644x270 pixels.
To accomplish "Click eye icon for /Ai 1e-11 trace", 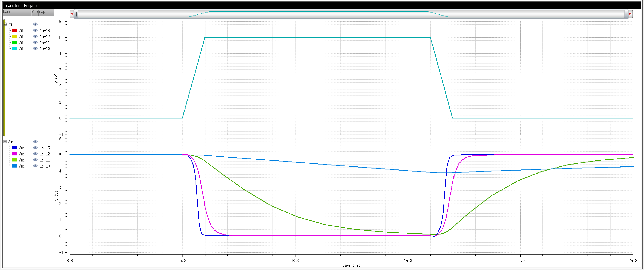I will click(x=35, y=160).
